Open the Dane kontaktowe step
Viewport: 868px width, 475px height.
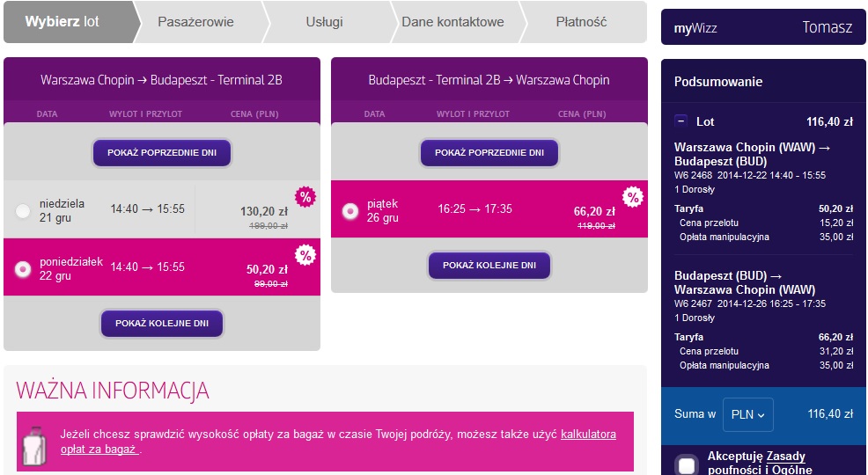452,22
